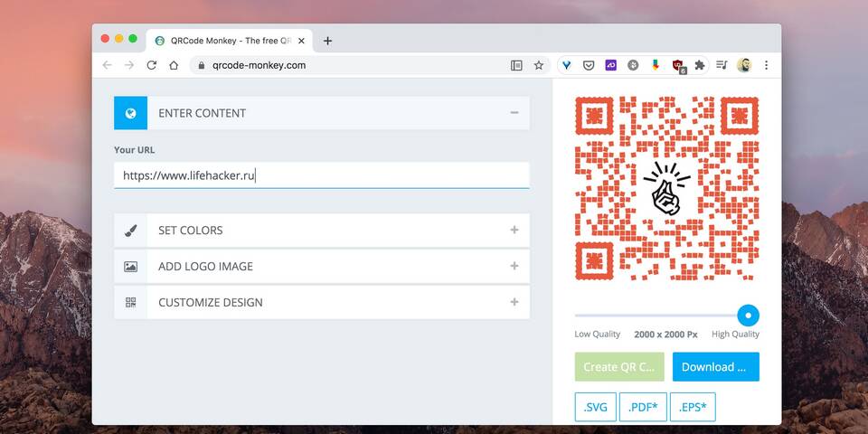The height and width of the screenshot is (434, 868).
Task: Click the picture icon for Add Logo Image
Action: click(130, 267)
